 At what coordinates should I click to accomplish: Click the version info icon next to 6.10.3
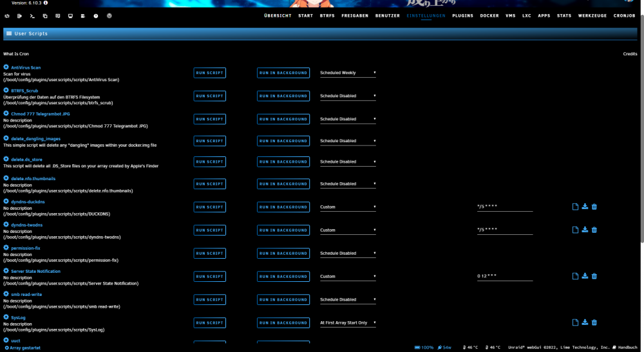[46, 3]
